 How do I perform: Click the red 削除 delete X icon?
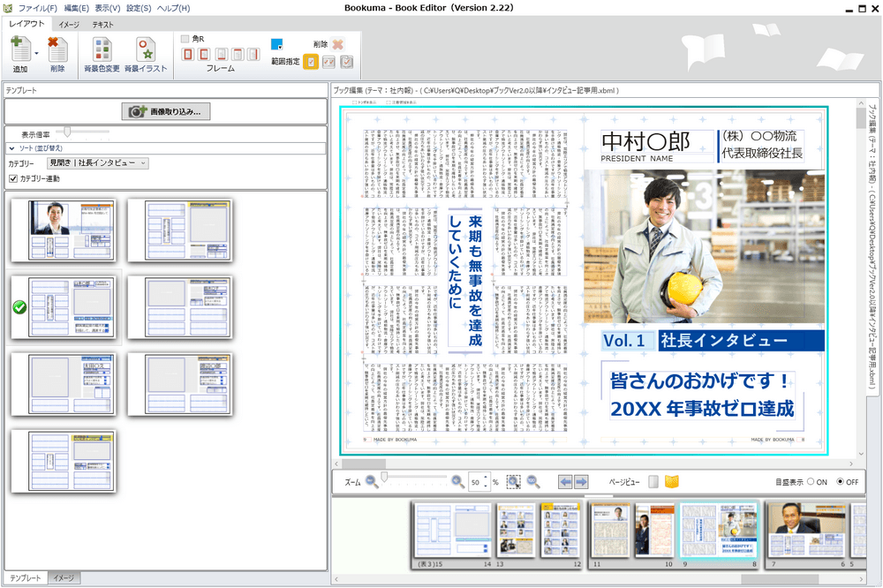click(336, 44)
